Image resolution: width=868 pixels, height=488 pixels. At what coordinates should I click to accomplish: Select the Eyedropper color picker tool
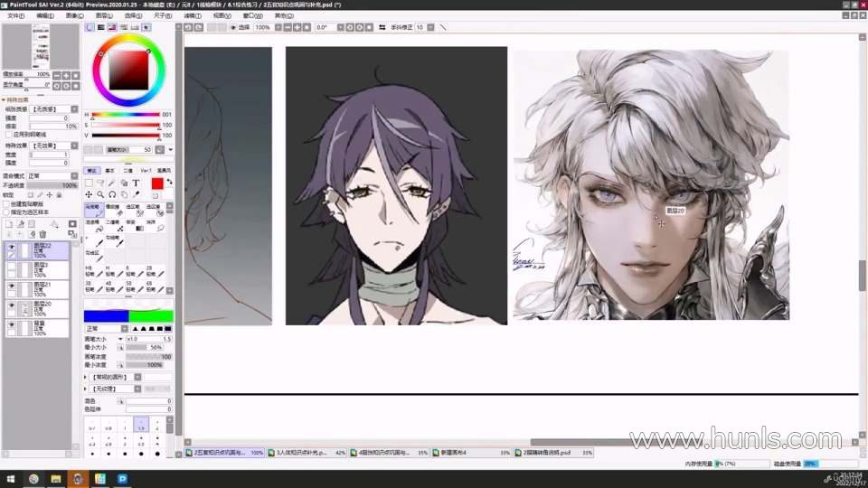136,195
